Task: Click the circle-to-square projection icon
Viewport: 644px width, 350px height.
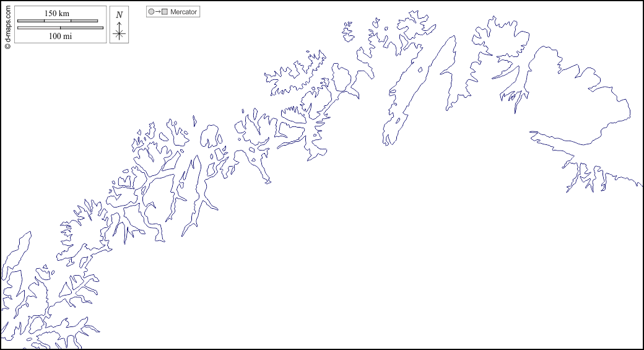Action: point(158,12)
